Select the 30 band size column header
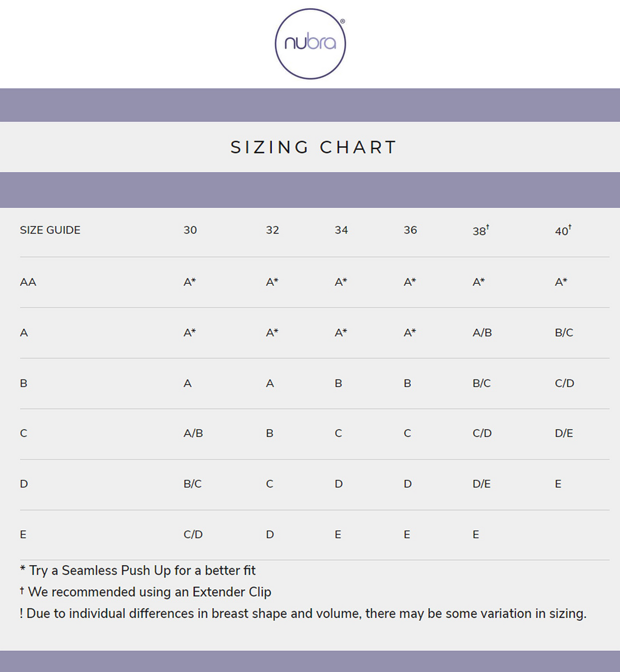620x672 pixels. [x=190, y=230]
